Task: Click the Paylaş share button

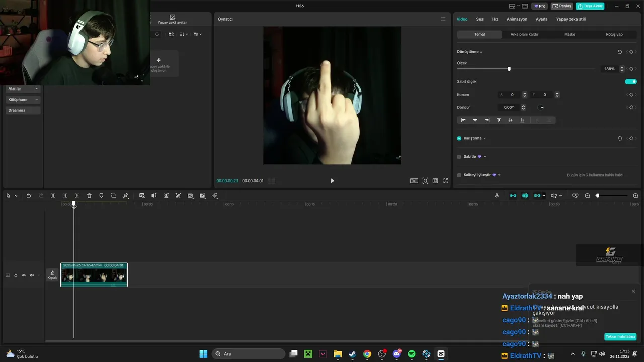Action: [x=562, y=6]
